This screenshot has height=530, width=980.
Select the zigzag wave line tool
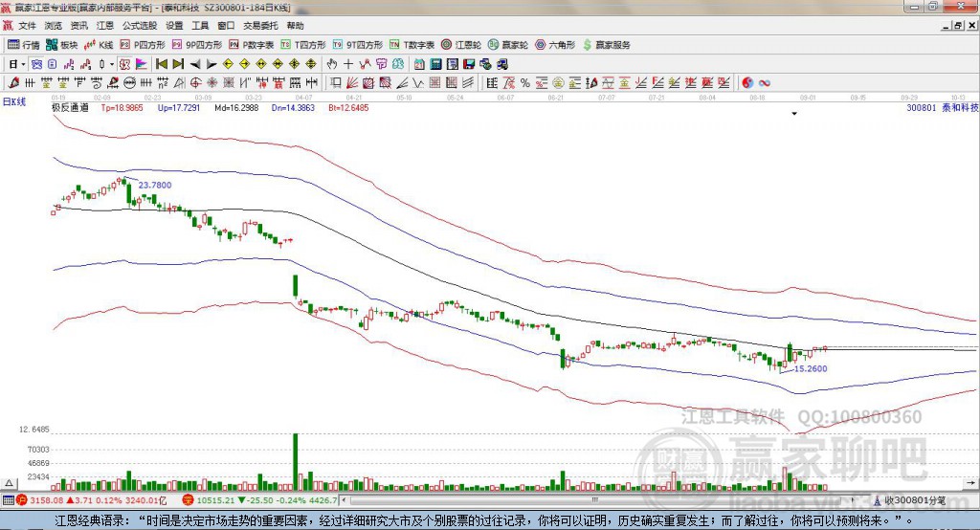pos(418,83)
